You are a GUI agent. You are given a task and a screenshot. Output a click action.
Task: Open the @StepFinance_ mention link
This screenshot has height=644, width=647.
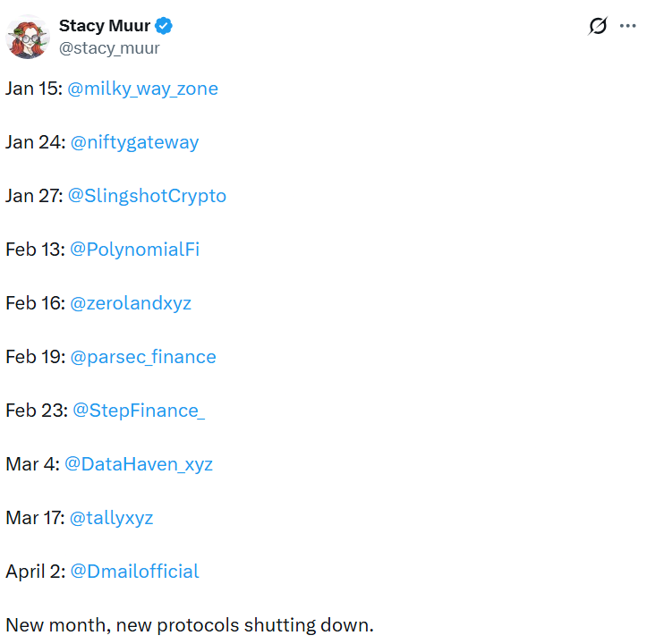pos(139,411)
